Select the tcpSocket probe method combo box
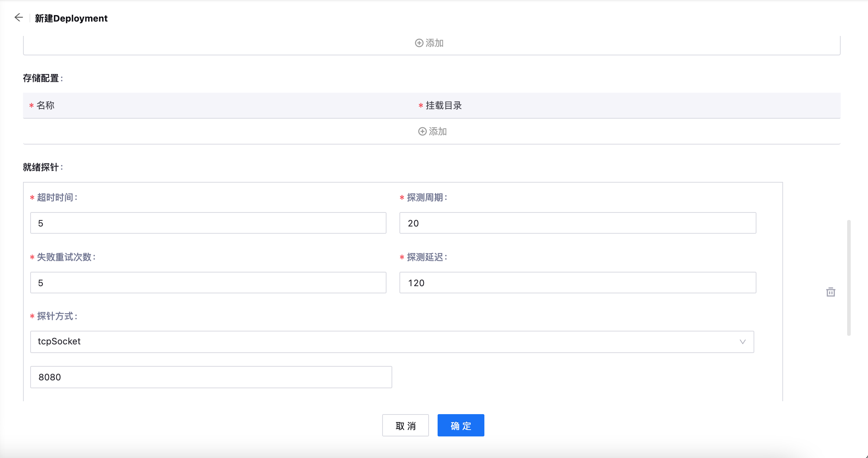 point(392,342)
